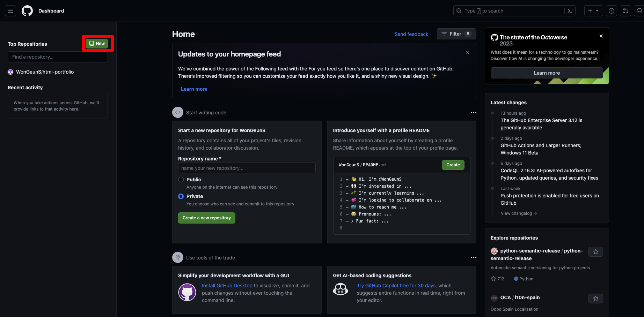Open GitHub Actions and Larger Runners entry
This screenshot has height=317, width=644.
pyautogui.click(x=541, y=149)
